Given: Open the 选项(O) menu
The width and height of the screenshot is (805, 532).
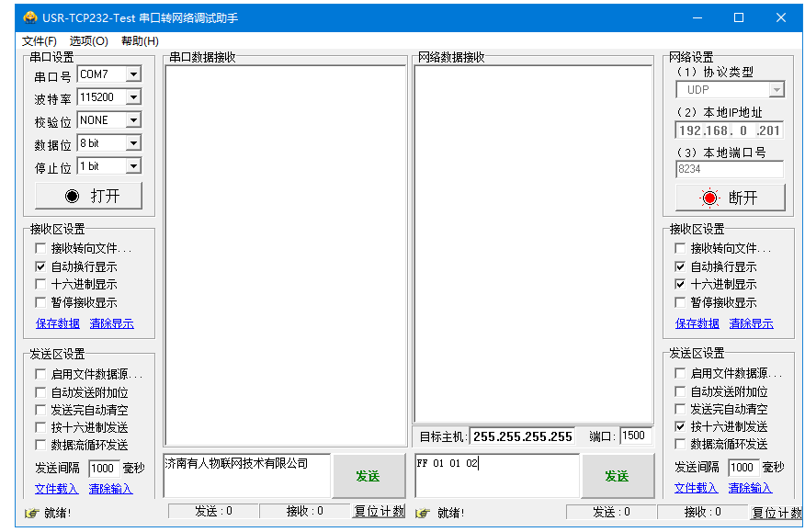Looking at the screenshot, I should click(x=88, y=41).
